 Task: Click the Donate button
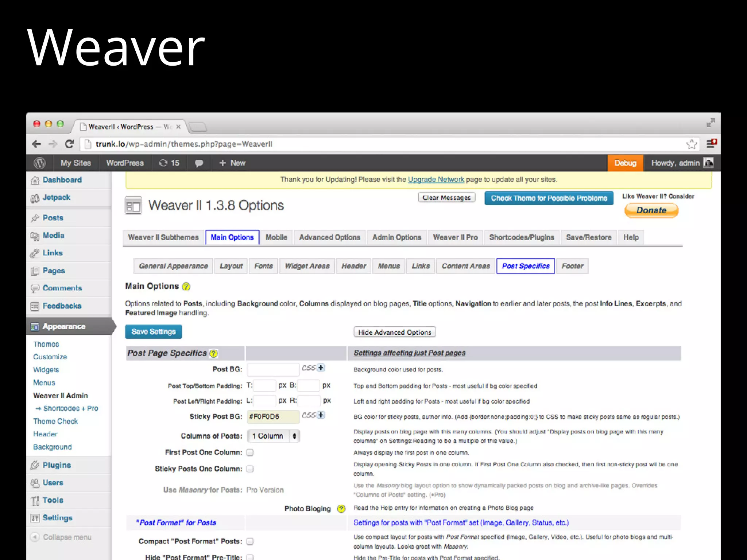651,210
